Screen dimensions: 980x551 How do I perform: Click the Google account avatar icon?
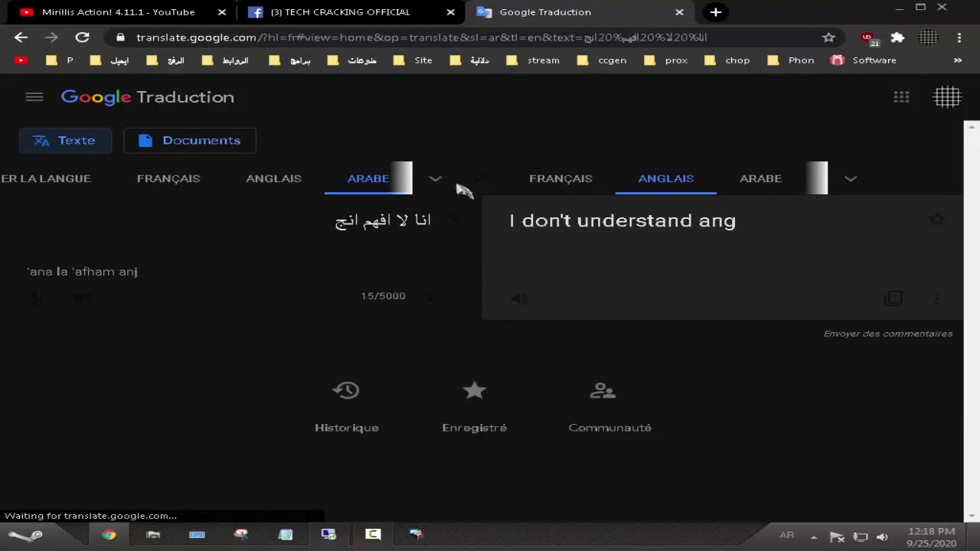947,97
